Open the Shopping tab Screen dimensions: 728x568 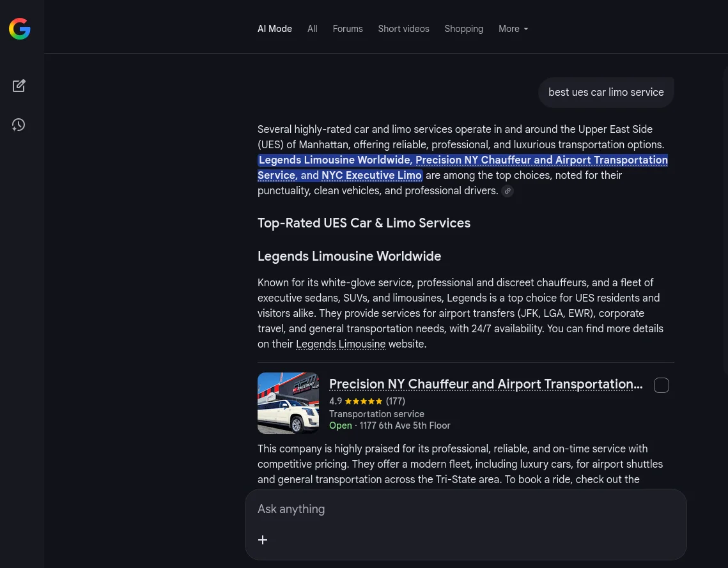pyautogui.click(x=463, y=29)
